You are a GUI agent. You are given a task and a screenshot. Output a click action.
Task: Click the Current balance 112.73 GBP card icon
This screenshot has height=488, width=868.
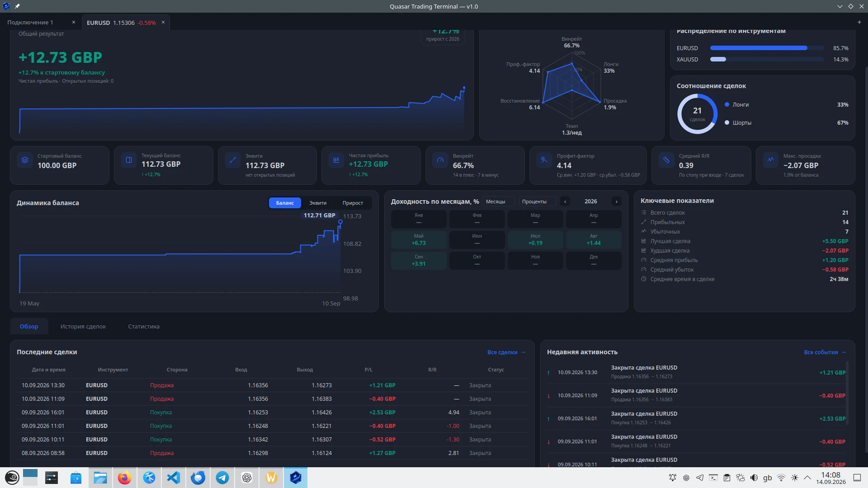click(x=129, y=160)
